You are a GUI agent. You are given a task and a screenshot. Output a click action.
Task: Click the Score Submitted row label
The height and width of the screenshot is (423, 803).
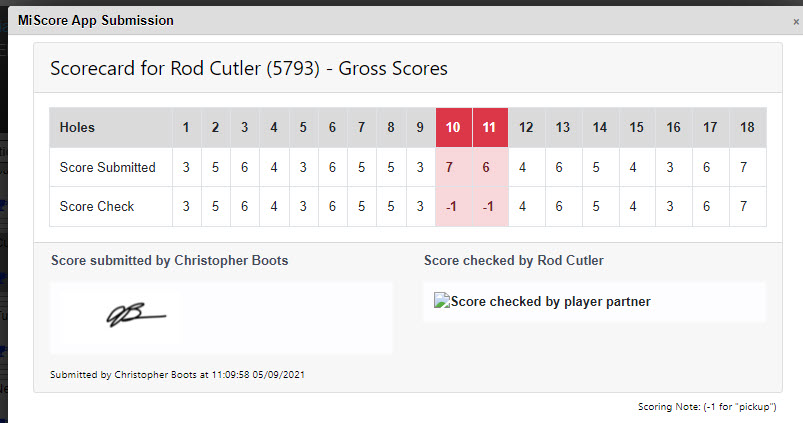(108, 167)
